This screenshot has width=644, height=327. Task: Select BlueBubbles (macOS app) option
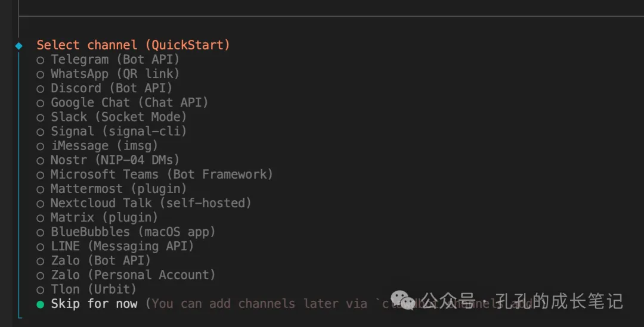point(132,232)
